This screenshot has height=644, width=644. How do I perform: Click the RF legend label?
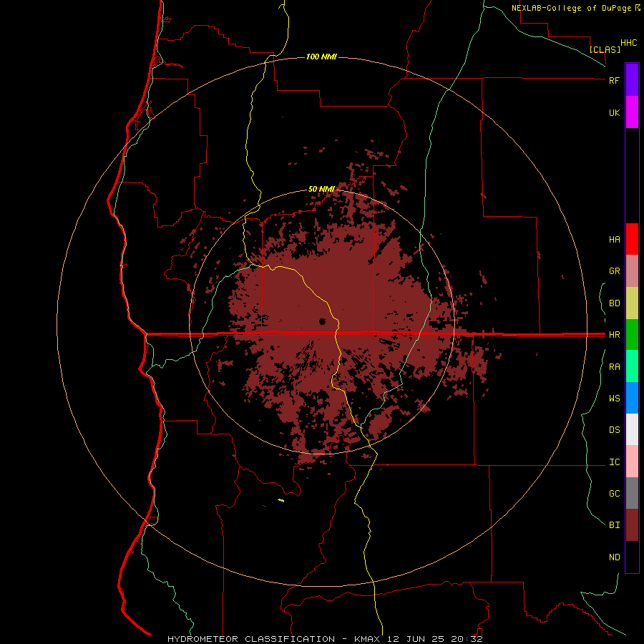pos(614,80)
